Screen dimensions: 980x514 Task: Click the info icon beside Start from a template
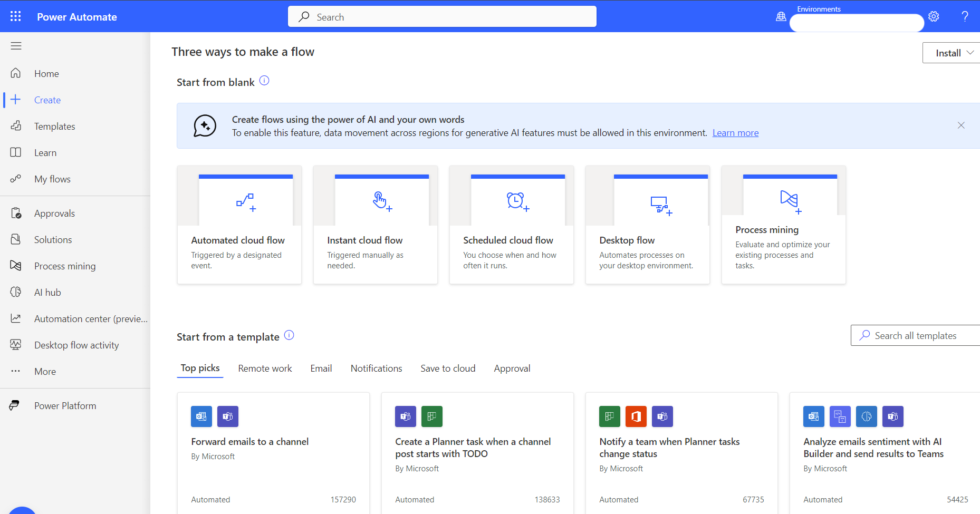point(289,335)
